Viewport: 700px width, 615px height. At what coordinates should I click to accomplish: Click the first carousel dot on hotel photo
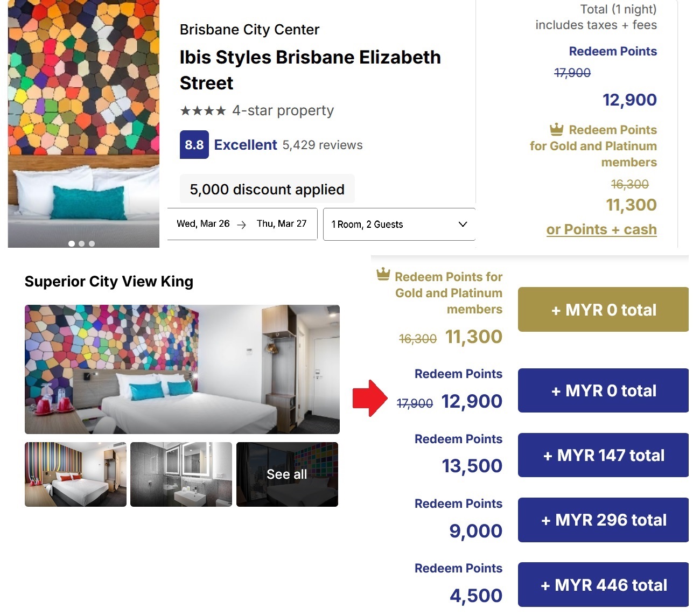pos(72,244)
